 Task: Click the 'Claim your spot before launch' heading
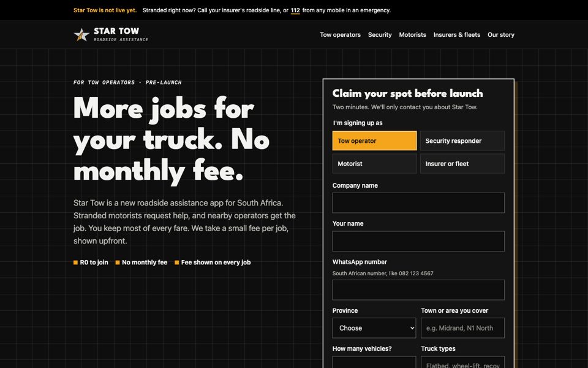(x=408, y=93)
